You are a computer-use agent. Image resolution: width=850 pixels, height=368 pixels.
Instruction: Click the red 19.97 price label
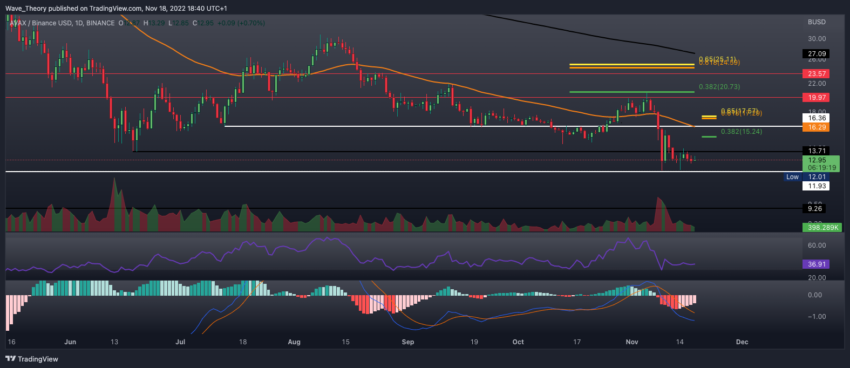(x=814, y=98)
